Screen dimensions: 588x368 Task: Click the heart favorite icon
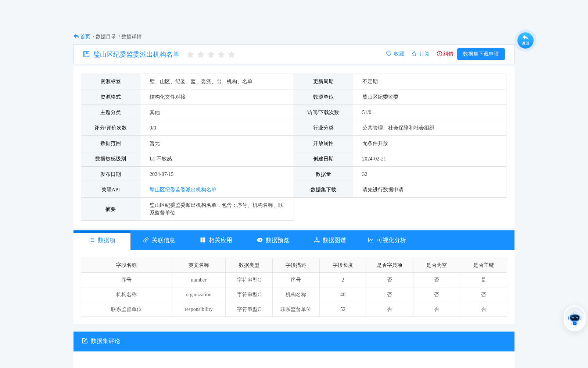click(389, 54)
